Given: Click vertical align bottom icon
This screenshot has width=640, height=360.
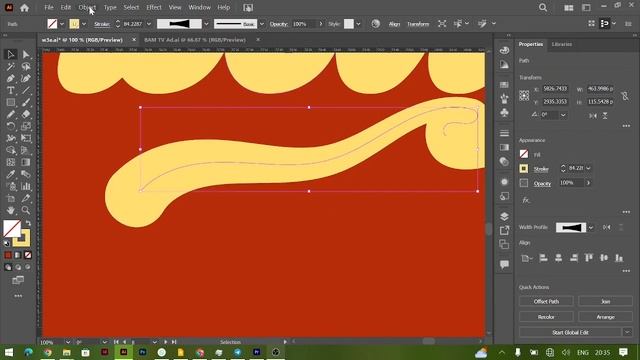Looking at the screenshot, I should pyautogui.click(x=619, y=258).
